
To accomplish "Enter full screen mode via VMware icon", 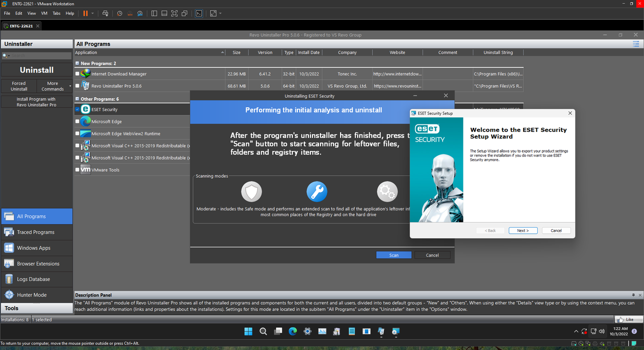I will coord(175,14).
